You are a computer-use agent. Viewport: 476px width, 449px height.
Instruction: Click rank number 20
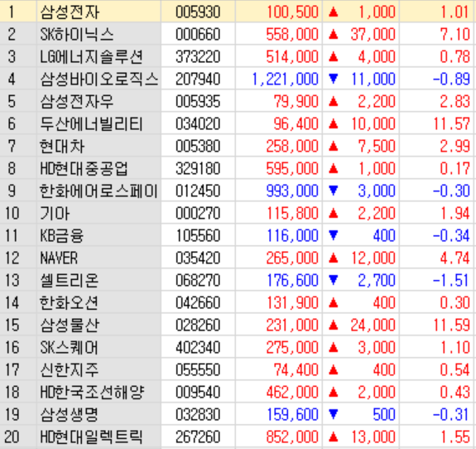(12, 437)
